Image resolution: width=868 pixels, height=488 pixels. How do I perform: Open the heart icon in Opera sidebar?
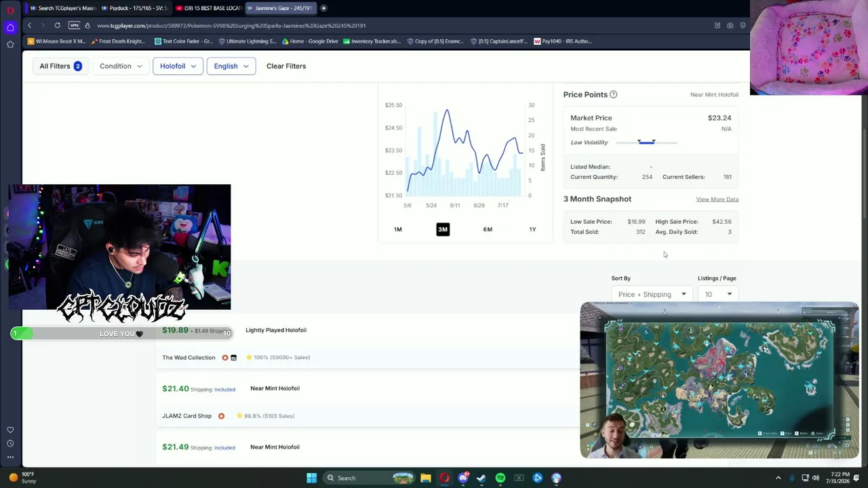point(10,430)
